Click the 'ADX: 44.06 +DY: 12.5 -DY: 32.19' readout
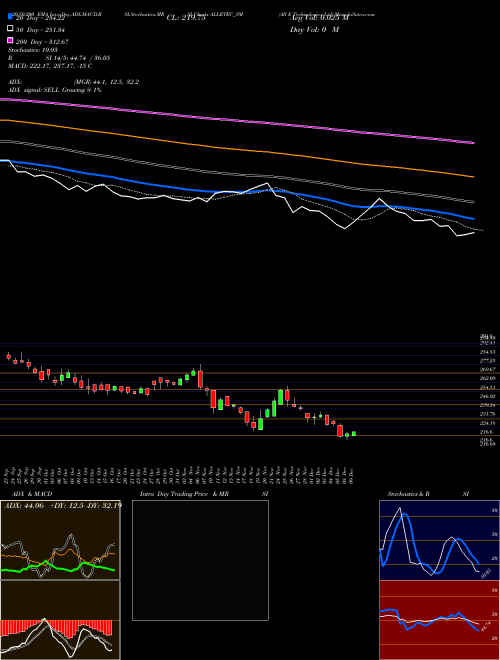 click(x=62, y=505)
